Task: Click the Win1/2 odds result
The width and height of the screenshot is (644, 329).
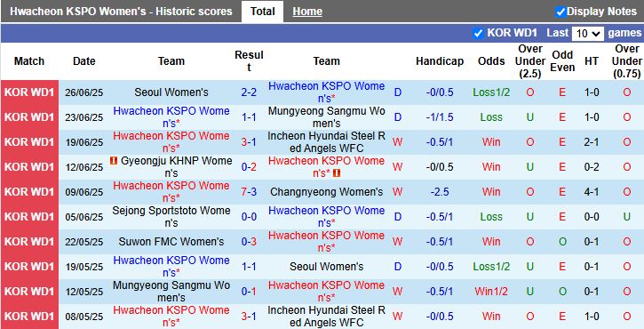Action: [x=491, y=292]
